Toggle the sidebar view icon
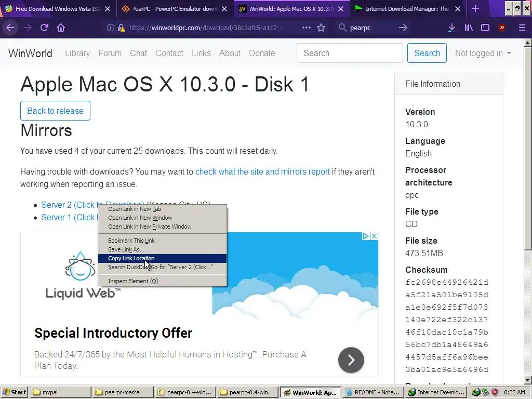532x399 pixels. click(x=485, y=28)
